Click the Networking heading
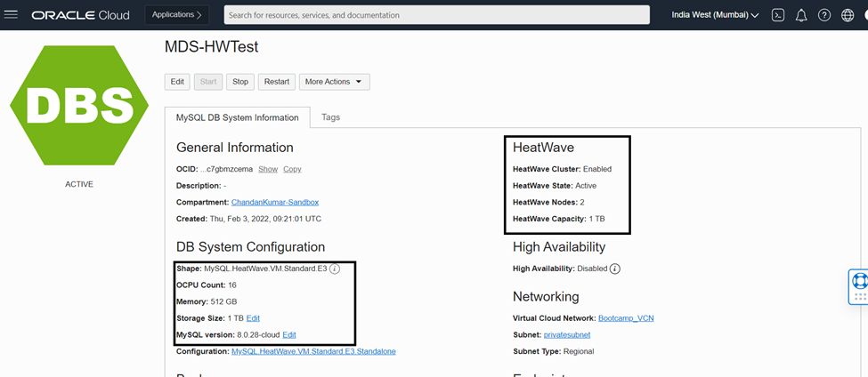 click(546, 297)
